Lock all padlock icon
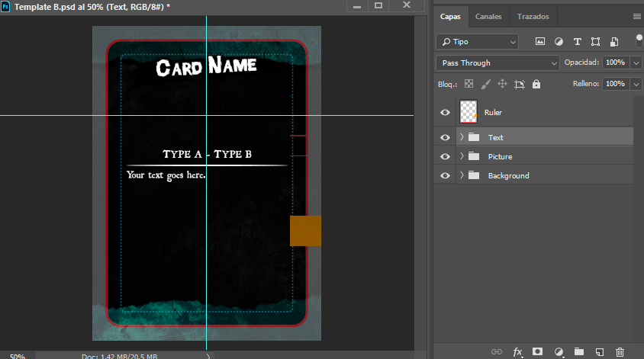 [536, 84]
